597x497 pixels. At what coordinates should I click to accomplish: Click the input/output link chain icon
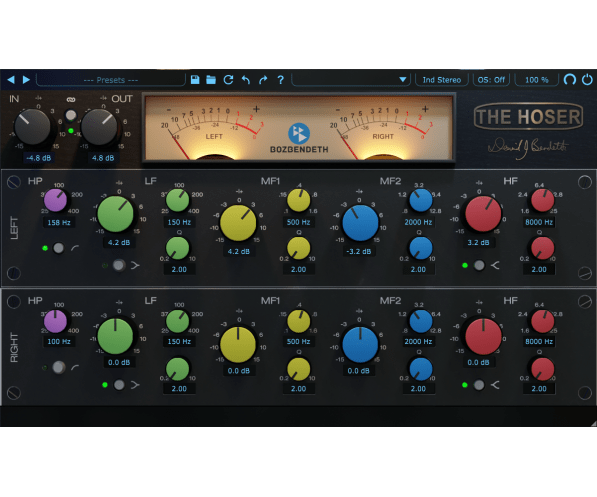(x=70, y=100)
